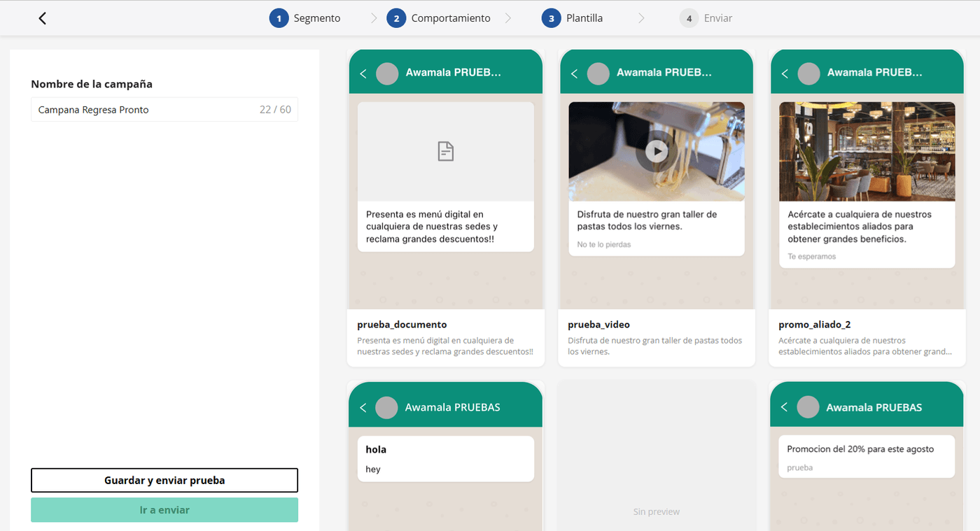Click back arrow in prueba_documento phone preview
The image size is (980, 531).
coord(363,73)
